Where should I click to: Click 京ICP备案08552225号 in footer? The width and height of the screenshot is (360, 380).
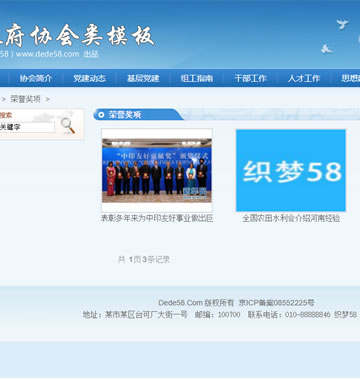277,303
